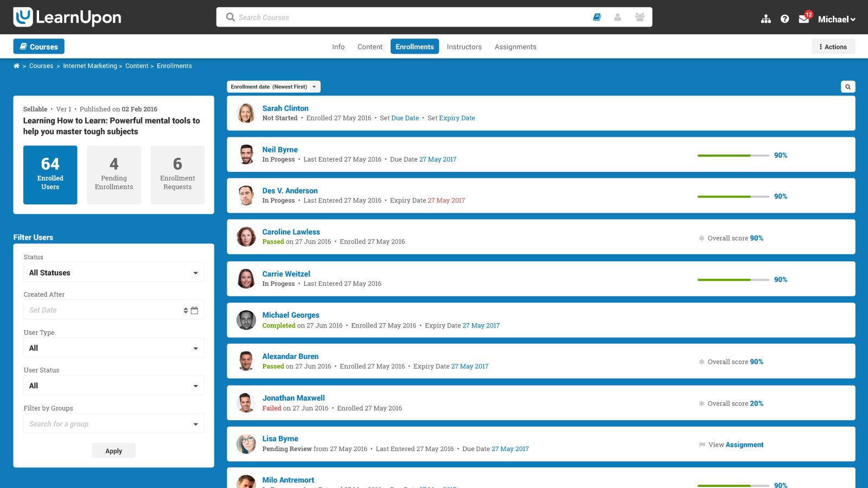
Task: Switch to the Instructors tab
Action: (x=464, y=47)
